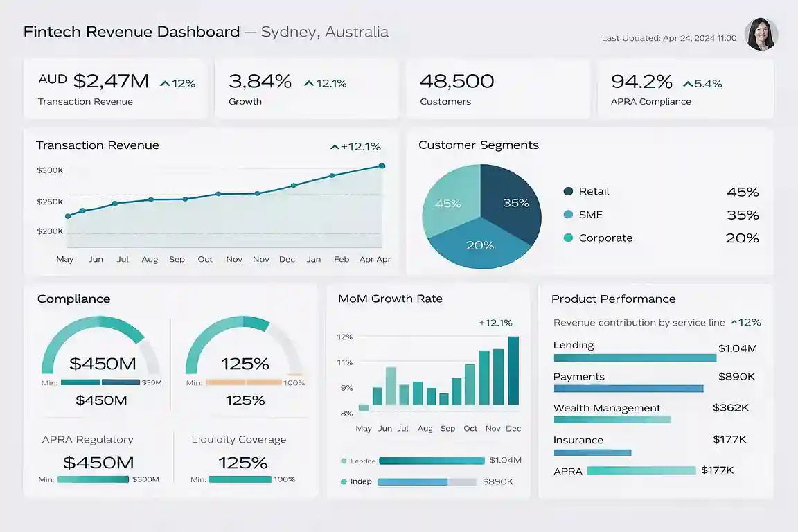
Task: Open the Liquidity Coverage section
Action: click(x=238, y=439)
